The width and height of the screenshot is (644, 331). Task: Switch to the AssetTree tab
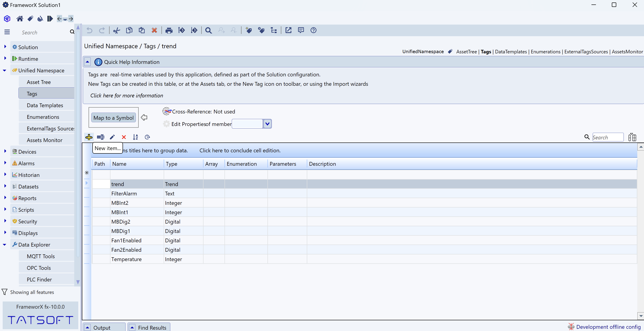pyautogui.click(x=466, y=52)
